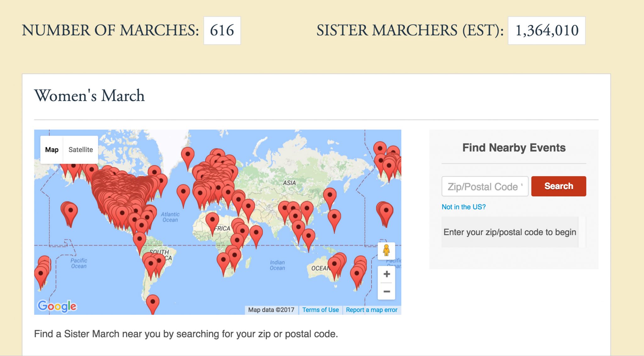
Task: Click Report a map error
Action: pyautogui.click(x=371, y=310)
